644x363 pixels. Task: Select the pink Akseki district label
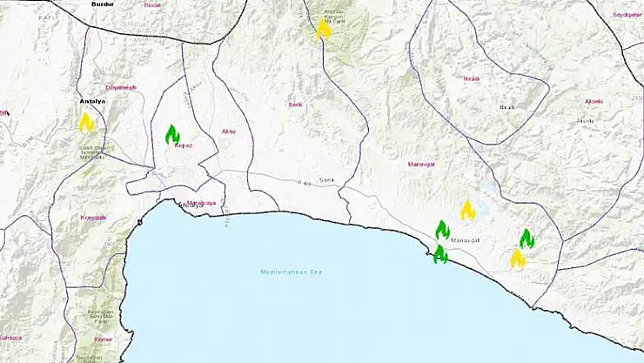click(594, 101)
